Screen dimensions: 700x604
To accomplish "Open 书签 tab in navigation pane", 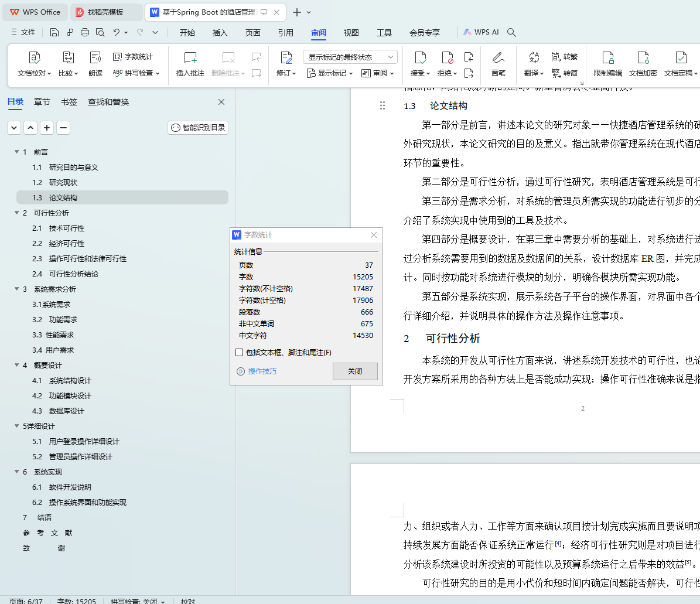I will point(69,102).
